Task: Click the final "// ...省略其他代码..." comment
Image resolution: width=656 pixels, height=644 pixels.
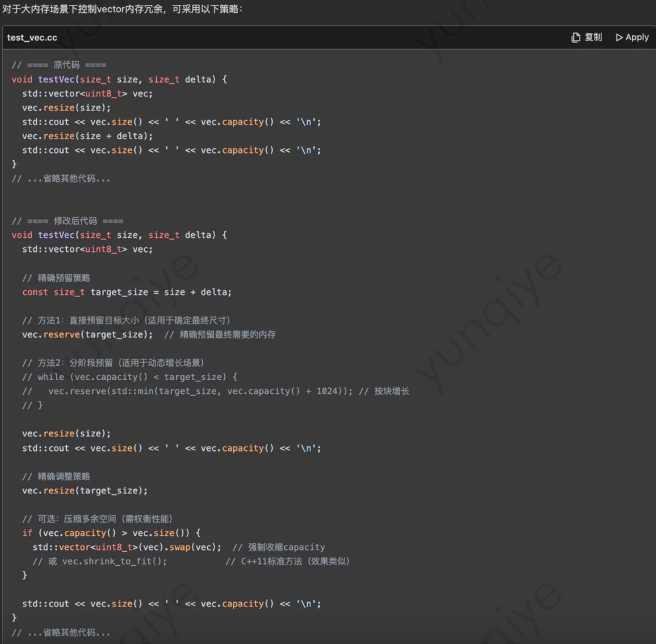Action: click(x=61, y=632)
